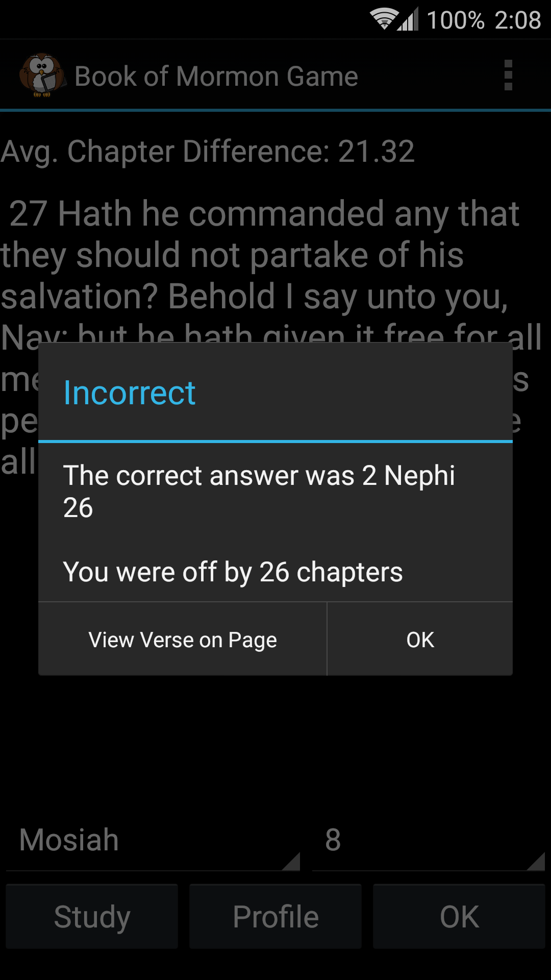
Task: Tap the 2:08 clock in status bar
Action: (517, 20)
